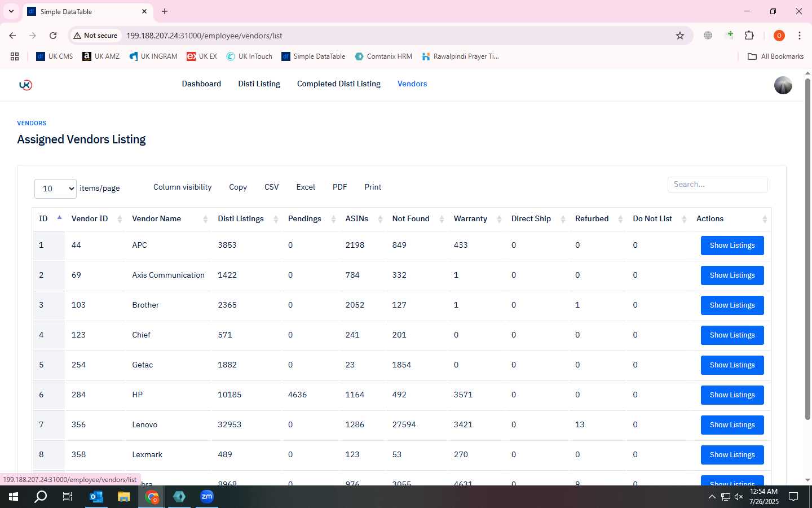
Task: Open the Chrome three-dot menu
Action: [800, 36]
